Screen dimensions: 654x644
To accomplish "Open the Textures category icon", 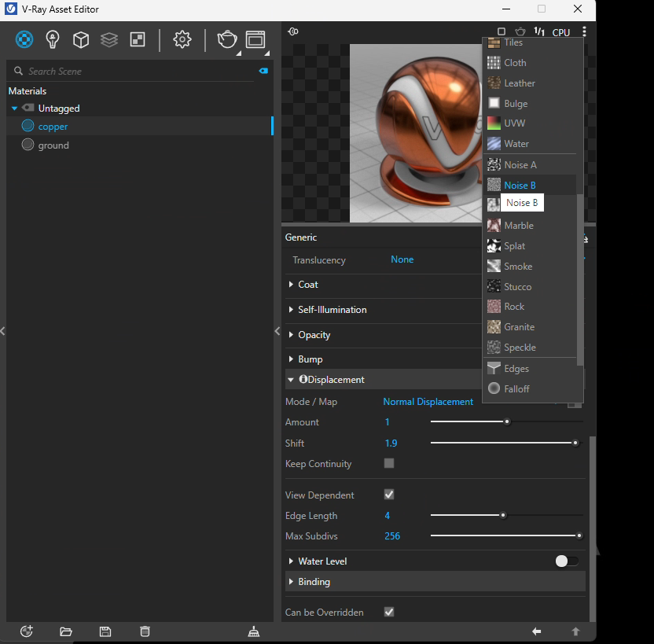I will 138,39.
